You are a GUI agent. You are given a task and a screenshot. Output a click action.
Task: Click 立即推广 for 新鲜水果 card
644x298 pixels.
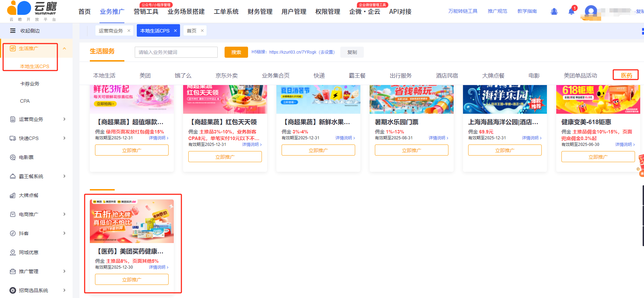click(x=318, y=150)
